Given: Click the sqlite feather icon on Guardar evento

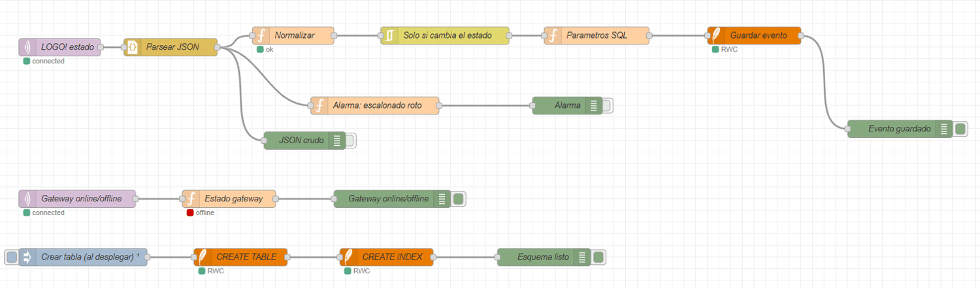Looking at the screenshot, I should pos(715,35).
